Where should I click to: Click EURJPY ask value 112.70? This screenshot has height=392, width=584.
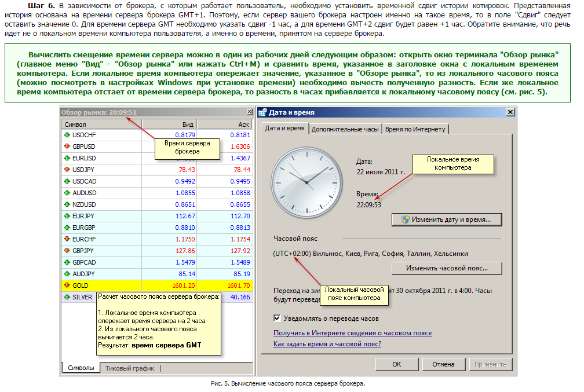point(240,216)
